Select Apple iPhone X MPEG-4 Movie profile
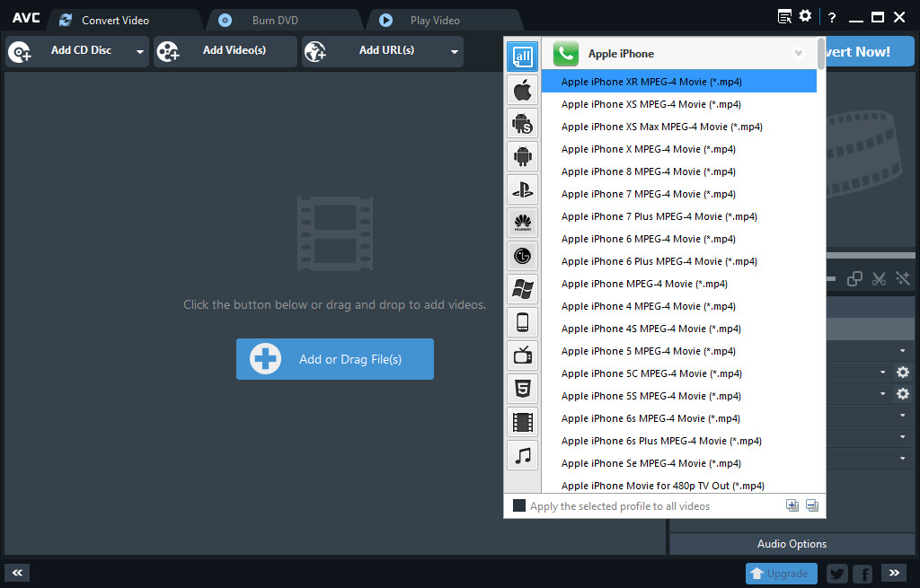Viewport: 920px width, 588px height. click(679, 149)
